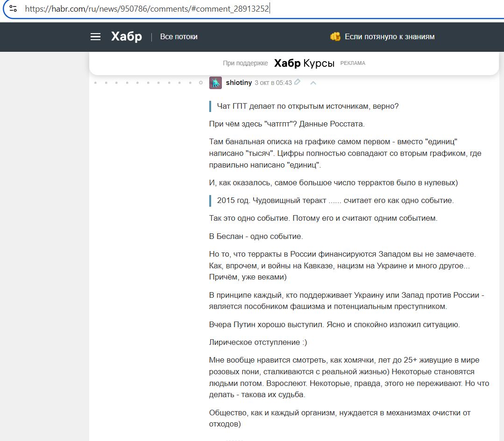The height and width of the screenshot is (441, 504).
Task: Open the Все потоки flows menu
Action: pyautogui.click(x=179, y=37)
